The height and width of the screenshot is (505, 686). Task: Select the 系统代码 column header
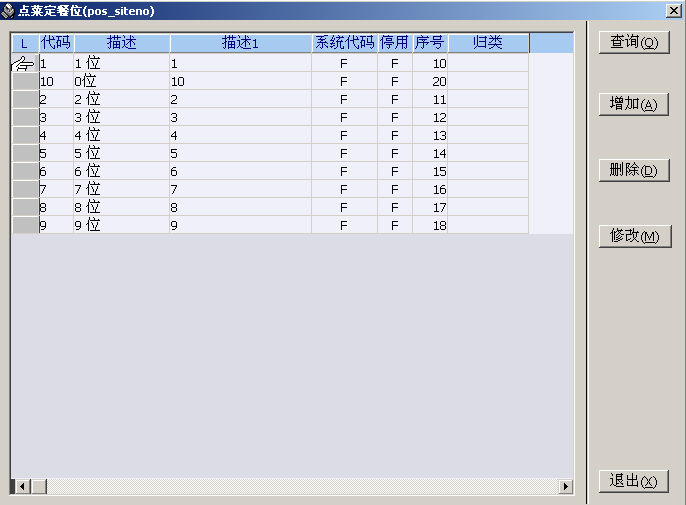point(344,43)
